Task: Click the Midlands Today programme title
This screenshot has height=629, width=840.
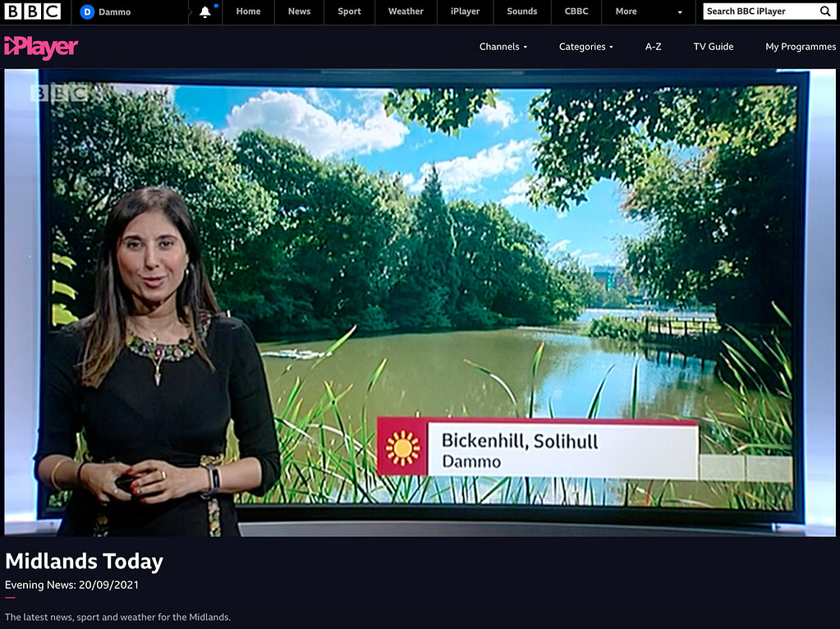Action: (84, 561)
